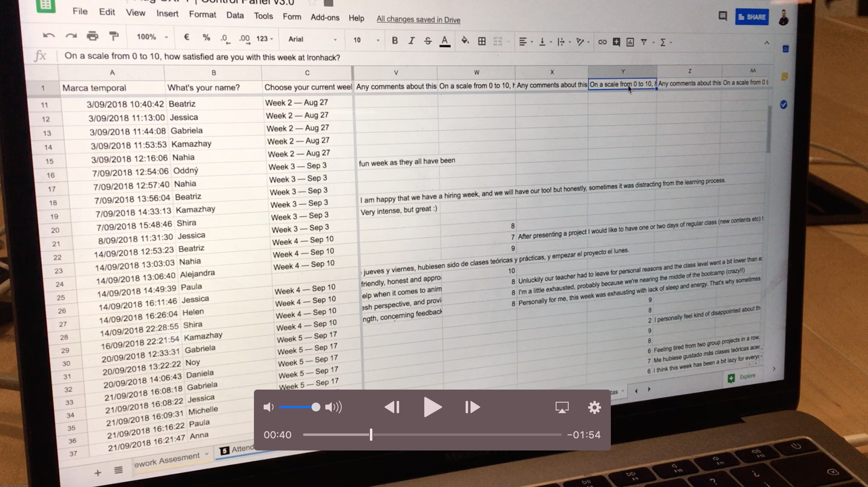Screen dimensions: 868x487
Task: Open the Borders tool
Action: click(482, 41)
